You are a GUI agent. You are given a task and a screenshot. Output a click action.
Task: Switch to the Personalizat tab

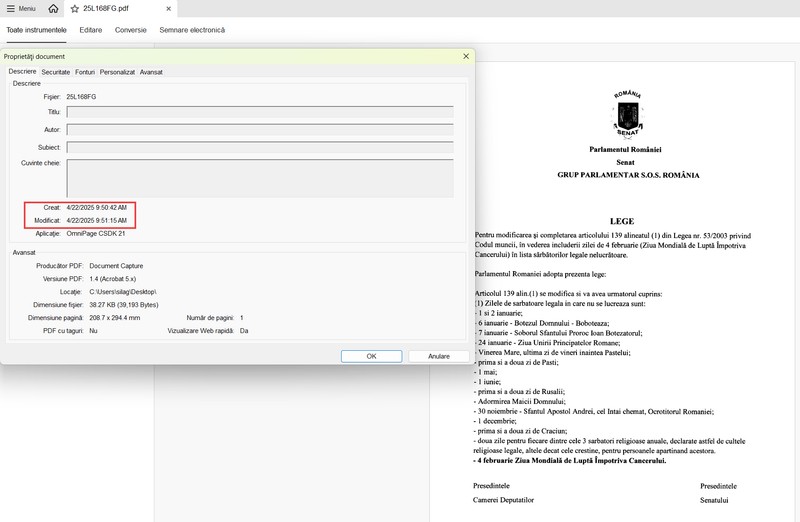click(117, 72)
